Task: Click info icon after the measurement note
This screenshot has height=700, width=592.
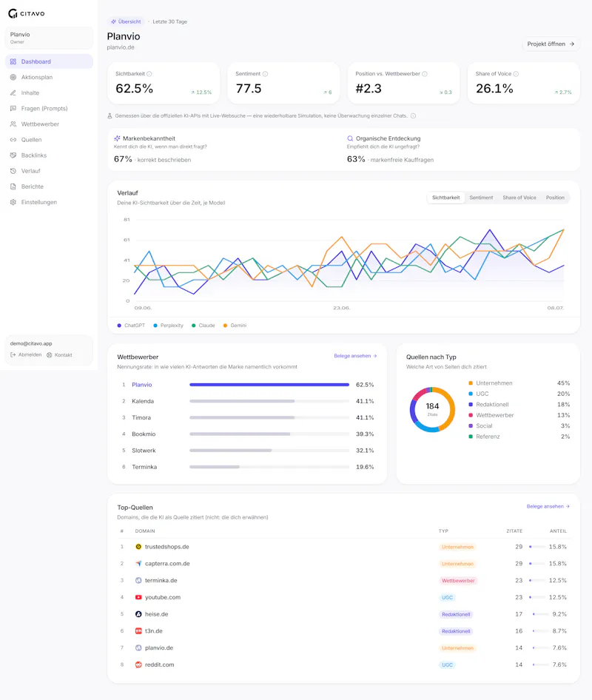Action: 413,115
